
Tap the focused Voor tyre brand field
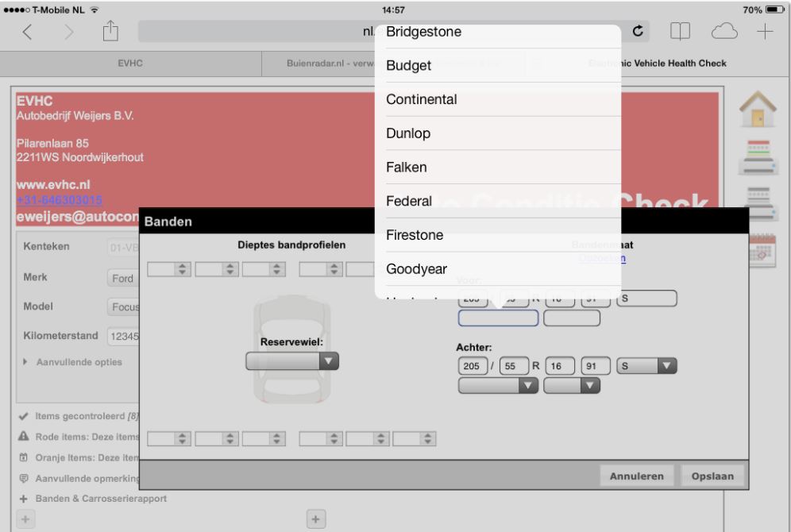pos(498,318)
